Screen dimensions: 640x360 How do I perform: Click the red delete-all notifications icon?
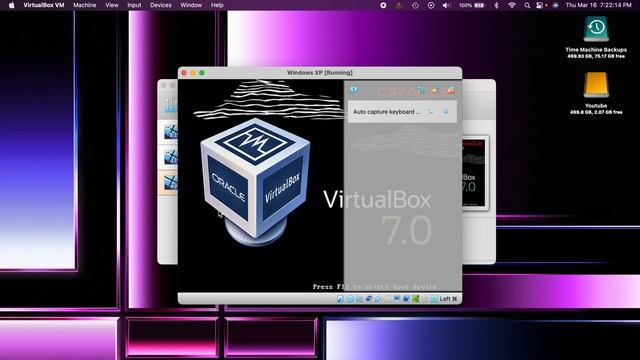tap(451, 90)
